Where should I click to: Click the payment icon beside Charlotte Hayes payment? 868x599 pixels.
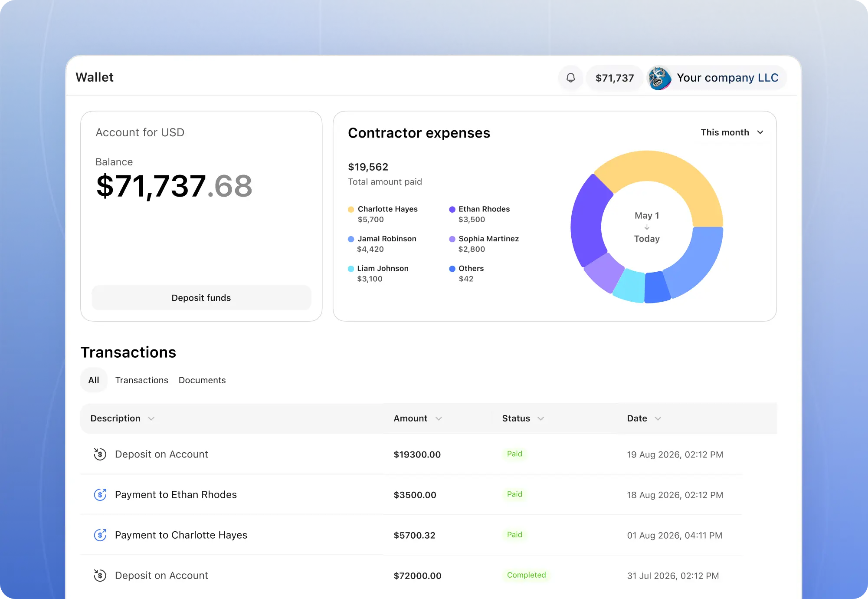pyautogui.click(x=100, y=535)
